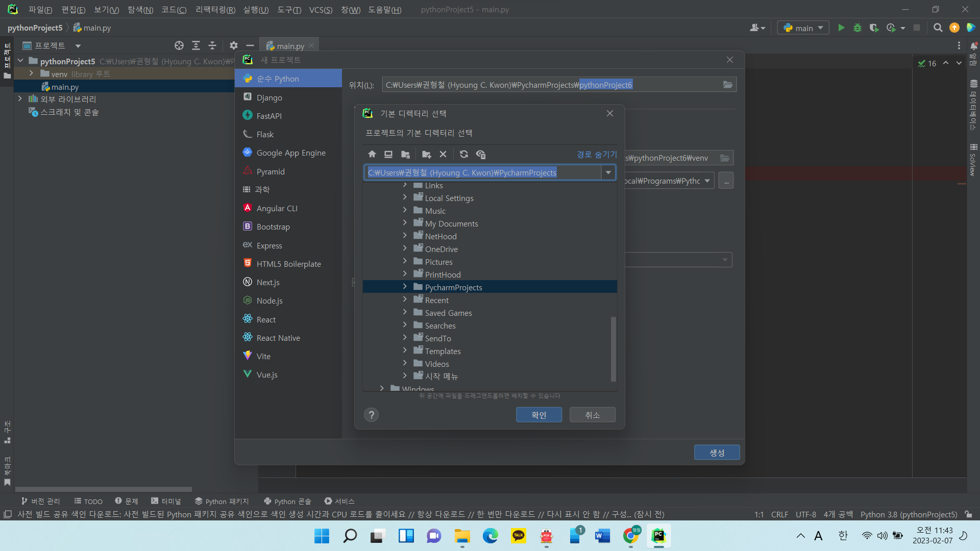Expand all in project panel

196,45
